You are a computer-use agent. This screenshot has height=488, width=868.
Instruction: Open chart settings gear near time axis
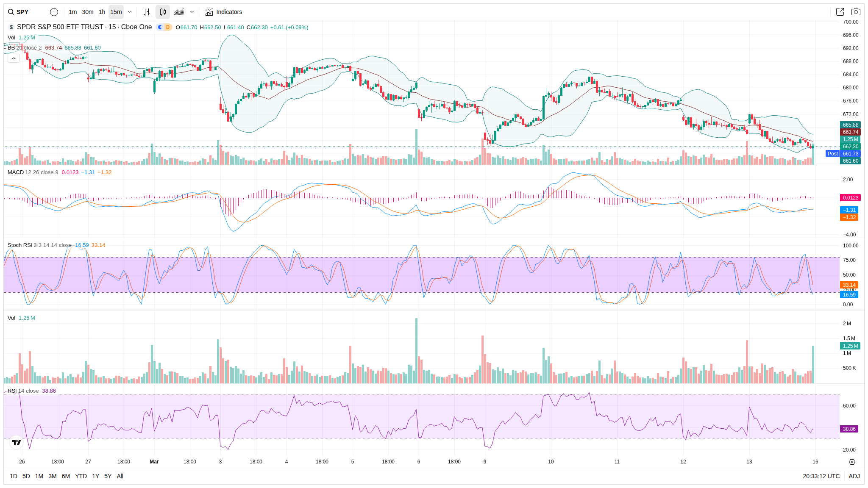click(x=852, y=462)
